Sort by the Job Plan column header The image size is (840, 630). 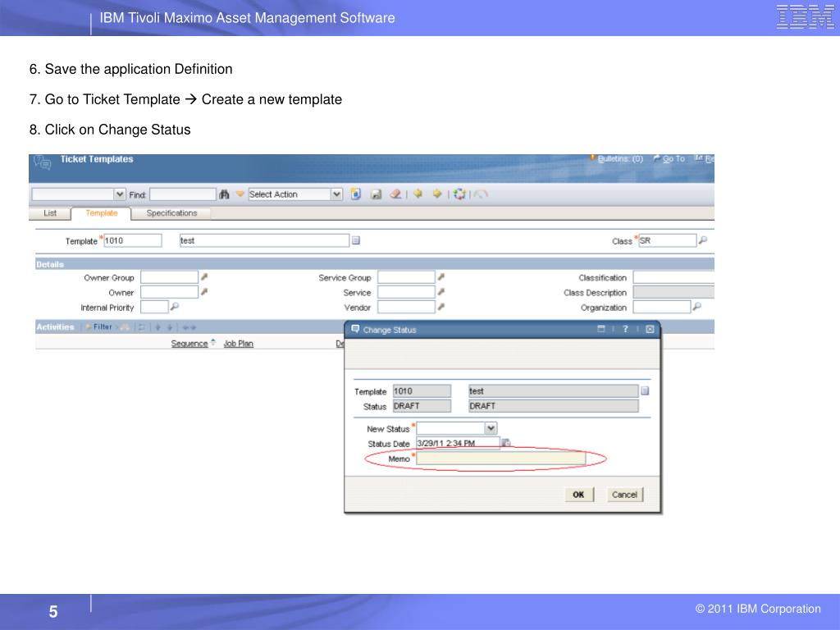[x=239, y=344]
